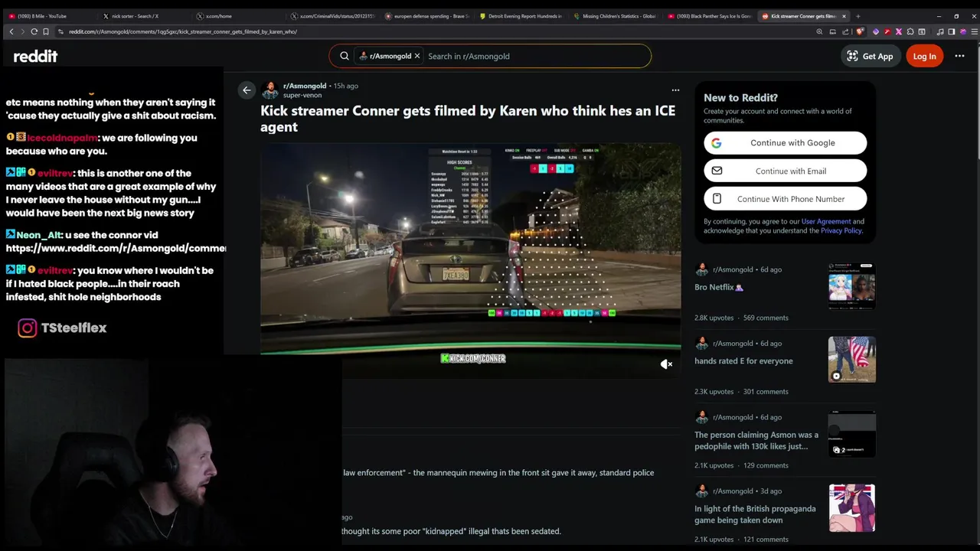Click the British propaganda game post thumbnail

[x=851, y=507]
